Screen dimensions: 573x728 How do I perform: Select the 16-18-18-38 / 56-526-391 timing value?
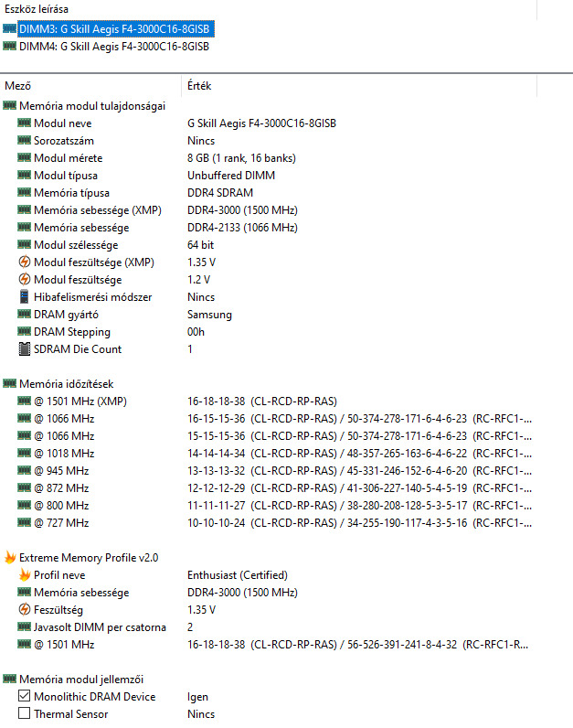(x=357, y=645)
